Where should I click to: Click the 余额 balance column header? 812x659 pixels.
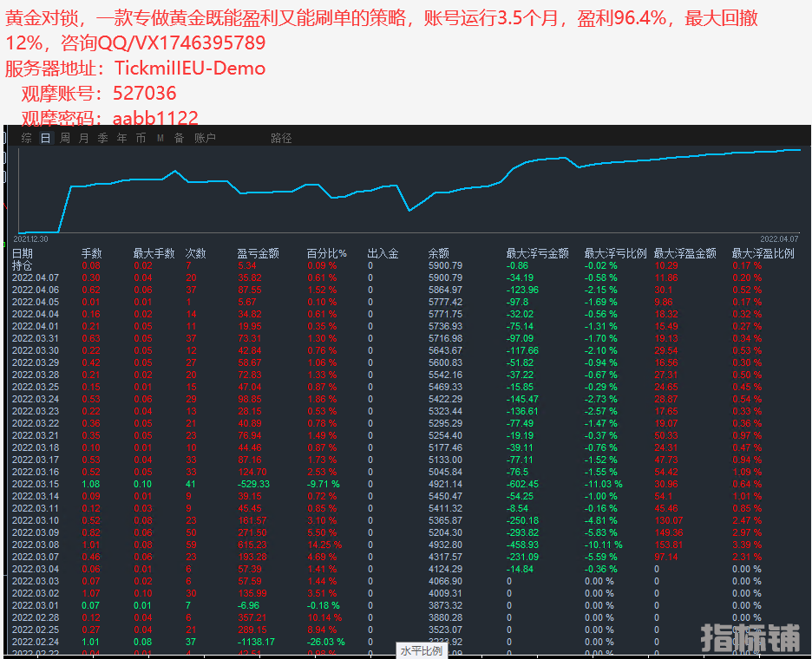pos(439,253)
